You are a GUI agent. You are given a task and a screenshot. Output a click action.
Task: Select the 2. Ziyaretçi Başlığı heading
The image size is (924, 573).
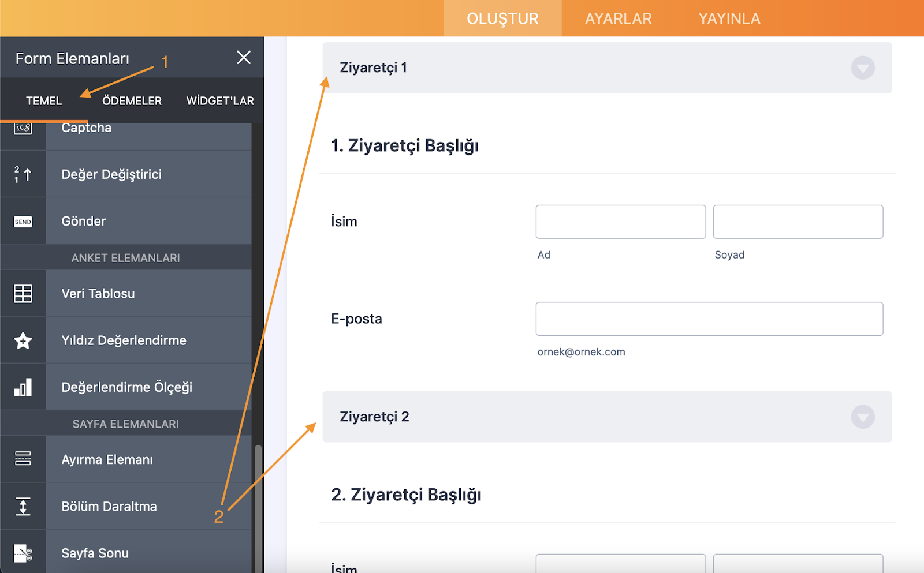click(406, 495)
